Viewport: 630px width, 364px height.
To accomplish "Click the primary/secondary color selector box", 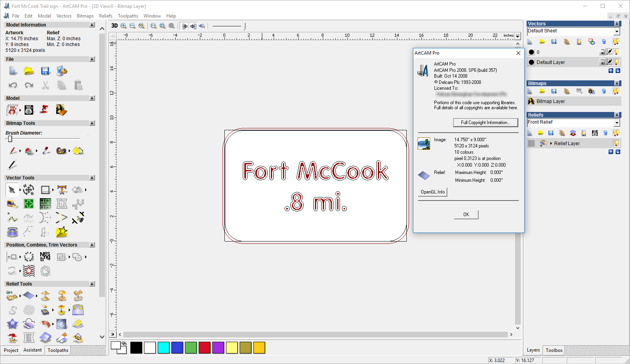I will [x=119, y=348].
